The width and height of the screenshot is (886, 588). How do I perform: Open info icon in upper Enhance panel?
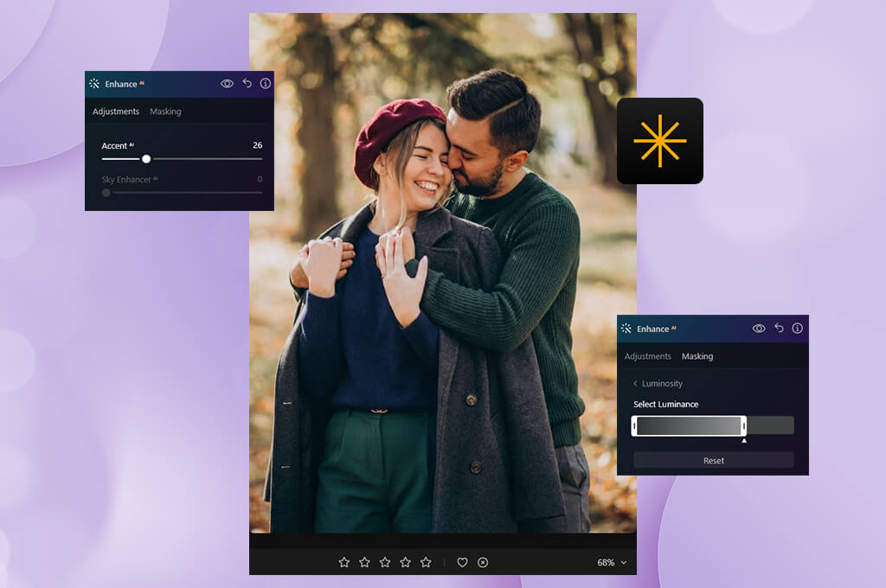point(265,84)
